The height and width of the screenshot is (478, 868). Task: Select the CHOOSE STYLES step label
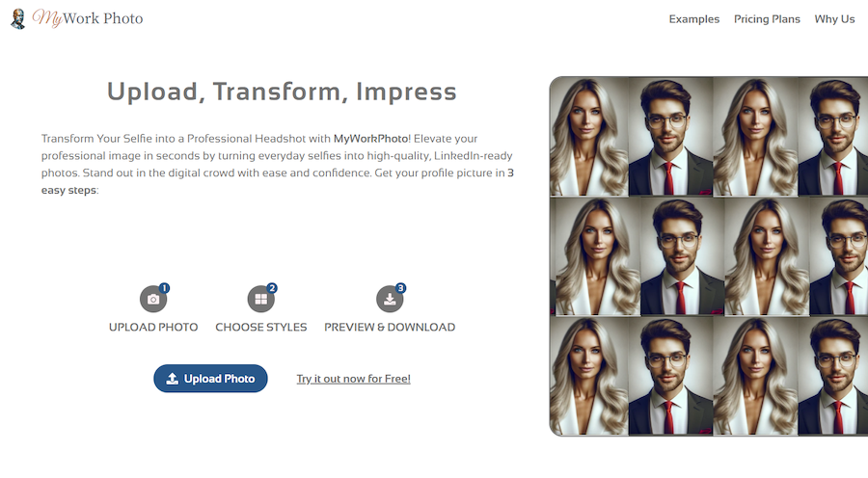(x=260, y=327)
